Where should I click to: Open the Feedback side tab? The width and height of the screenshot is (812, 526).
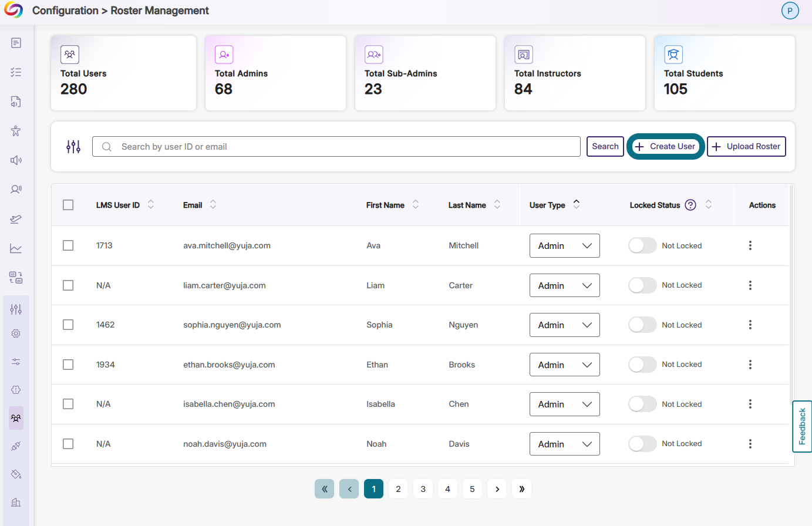click(802, 426)
